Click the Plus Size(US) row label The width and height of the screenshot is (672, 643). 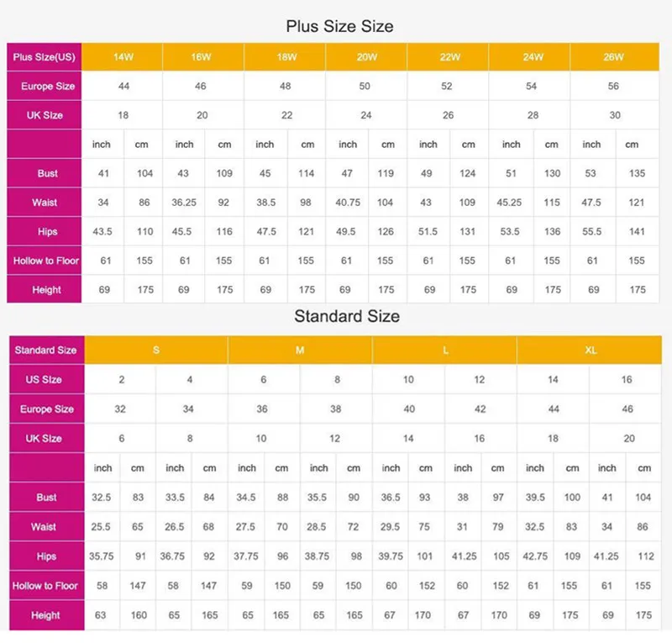coord(45,57)
